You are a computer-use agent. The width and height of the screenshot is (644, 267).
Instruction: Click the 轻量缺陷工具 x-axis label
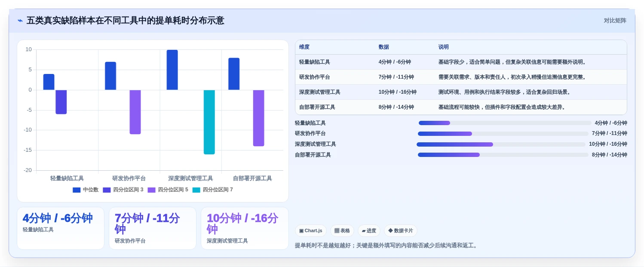[x=67, y=178]
